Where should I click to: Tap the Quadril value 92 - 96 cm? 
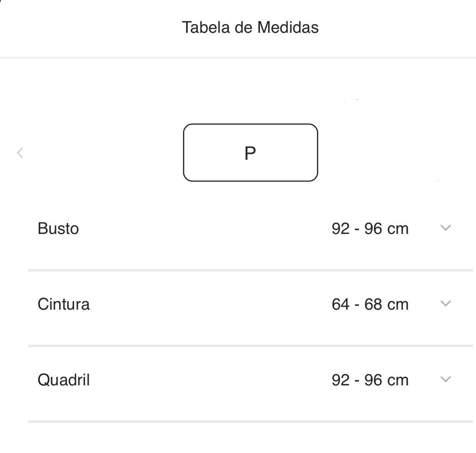click(370, 380)
